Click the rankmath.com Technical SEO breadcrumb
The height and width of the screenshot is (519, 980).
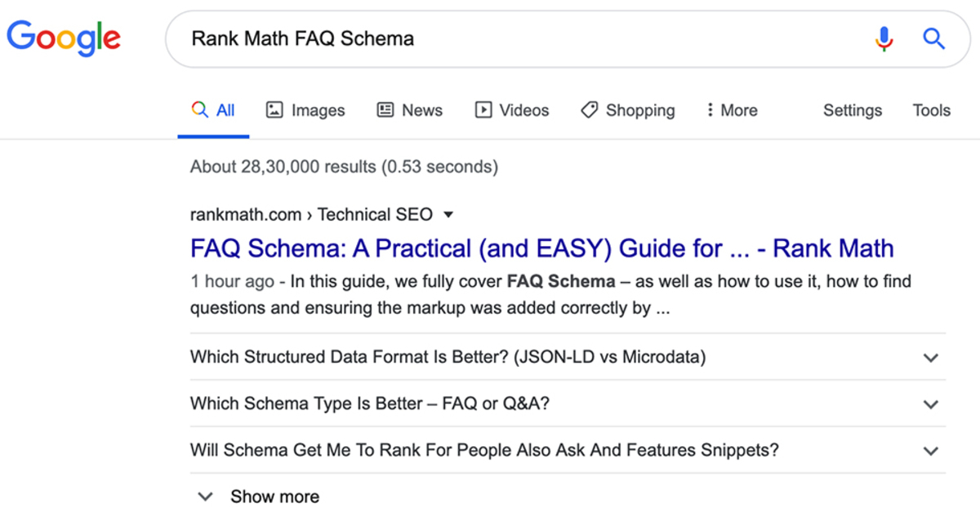tap(311, 215)
